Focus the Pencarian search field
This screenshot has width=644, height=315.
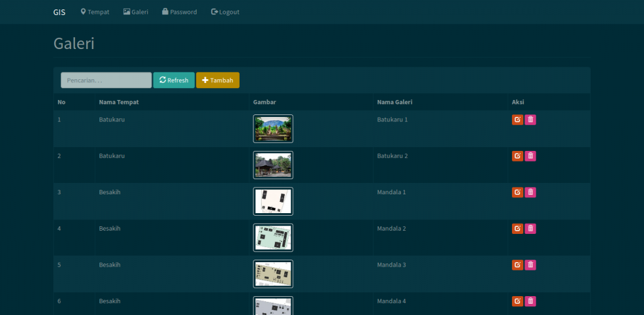tap(106, 80)
